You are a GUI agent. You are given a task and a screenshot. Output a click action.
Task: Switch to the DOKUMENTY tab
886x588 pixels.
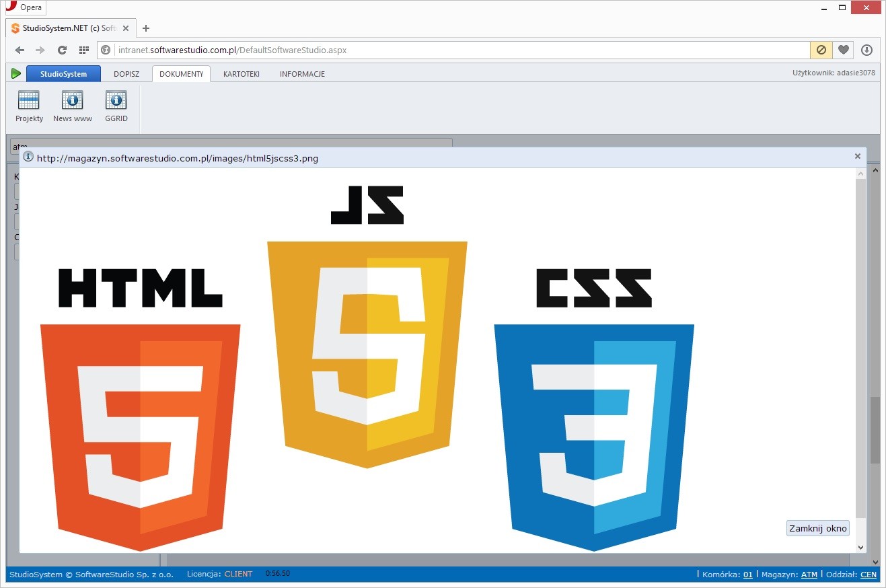181,74
